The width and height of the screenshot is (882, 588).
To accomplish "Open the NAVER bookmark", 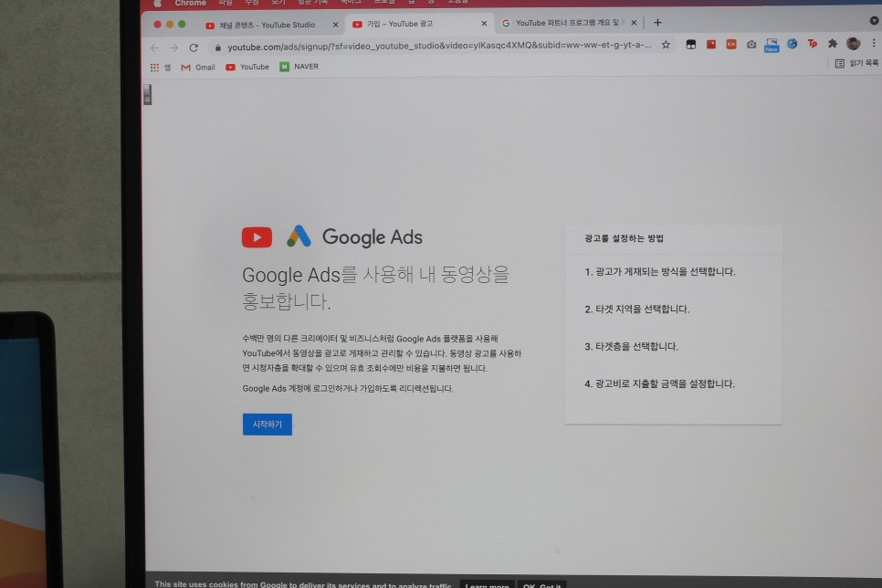I will pyautogui.click(x=299, y=67).
